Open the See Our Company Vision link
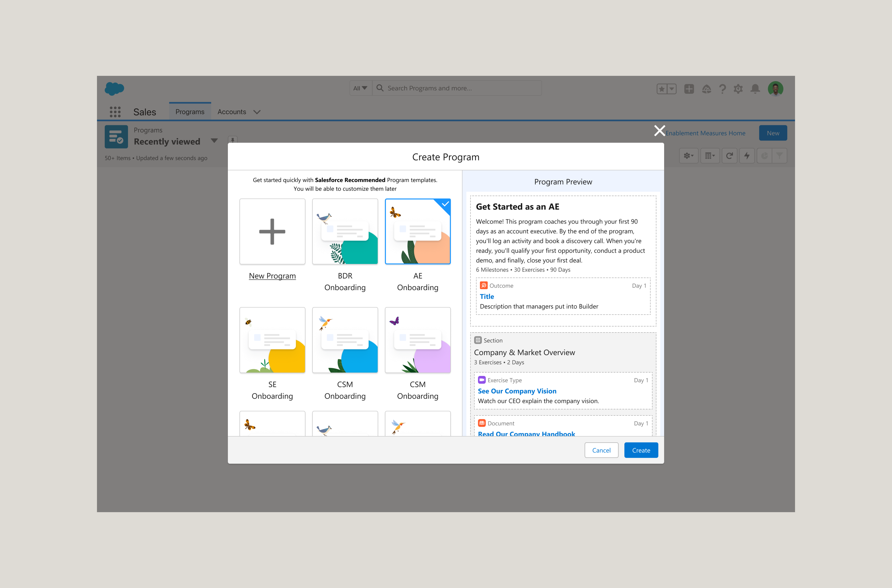This screenshot has width=892, height=588. tap(517, 391)
